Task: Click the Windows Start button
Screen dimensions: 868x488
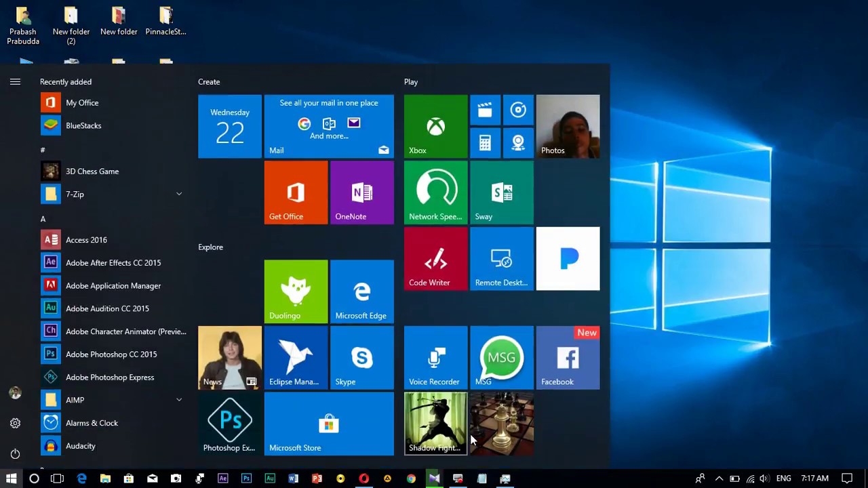Action: [11, 479]
